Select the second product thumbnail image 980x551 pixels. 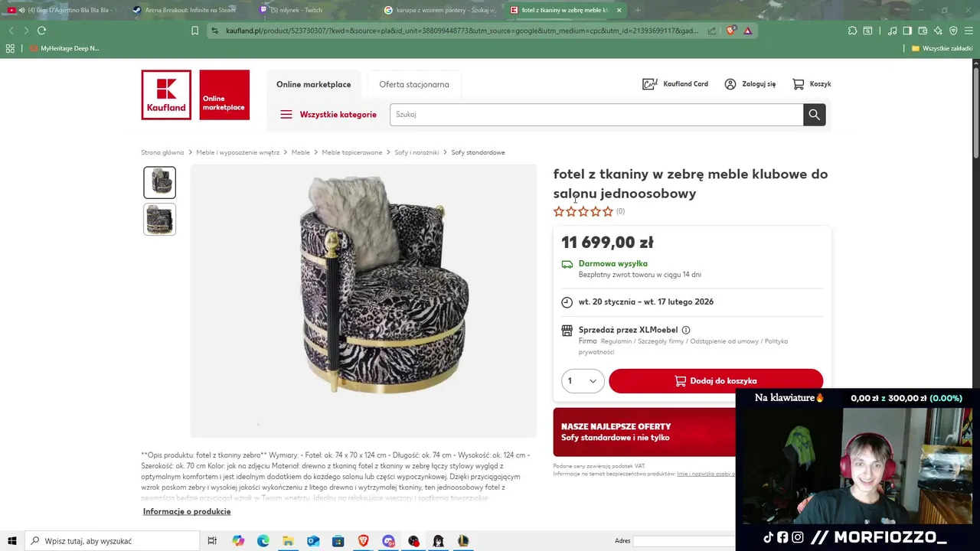[x=160, y=220]
